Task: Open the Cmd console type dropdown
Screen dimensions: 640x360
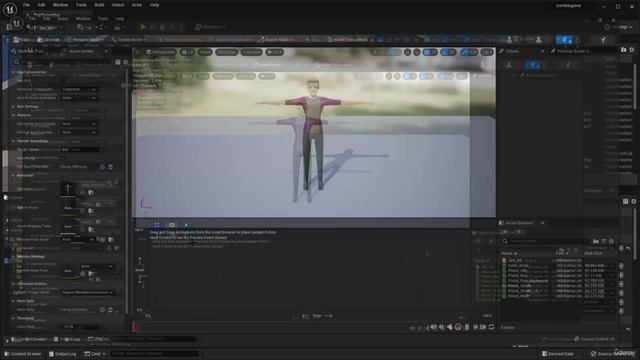Action: pyautogui.click(x=95, y=354)
